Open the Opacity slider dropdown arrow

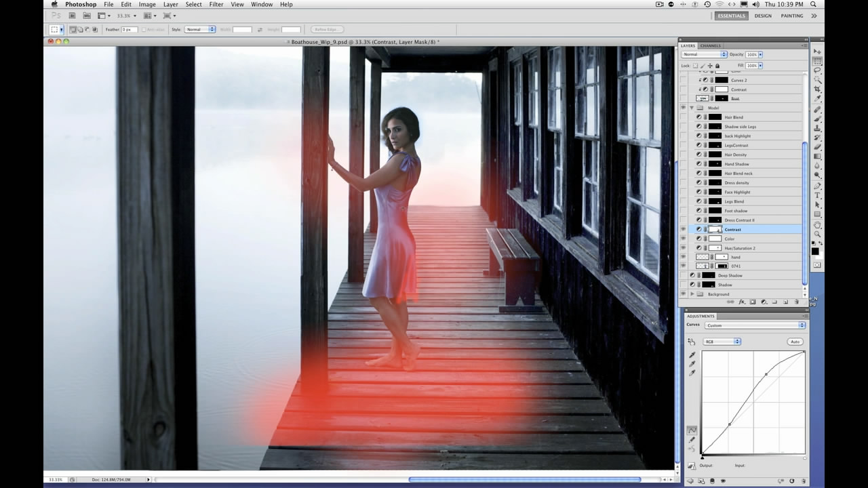(761, 54)
